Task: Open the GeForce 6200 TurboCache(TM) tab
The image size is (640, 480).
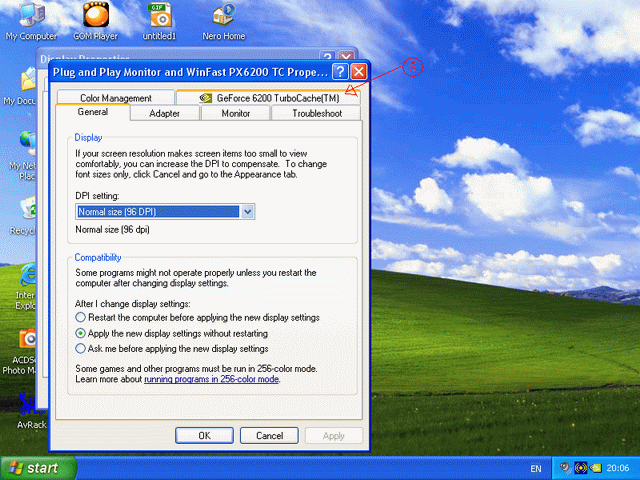Action: click(x=269, y=98)
